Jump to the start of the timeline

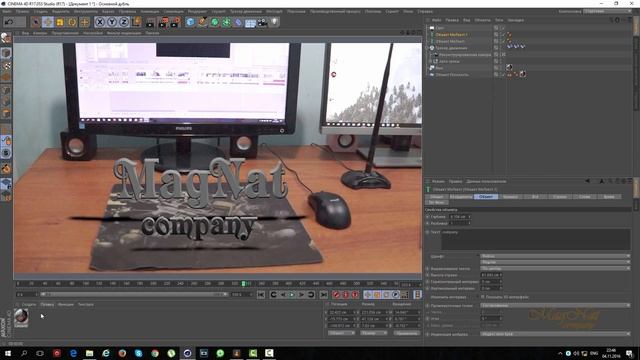tap(261, 294)
